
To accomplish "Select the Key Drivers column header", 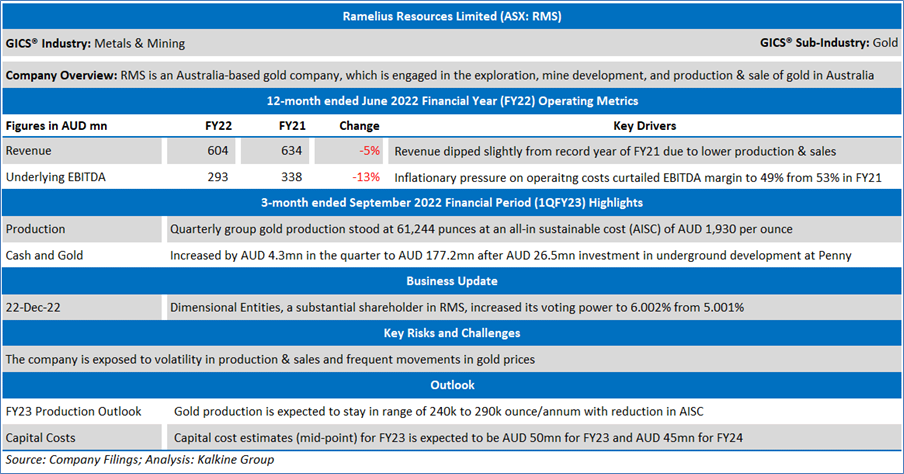I will coord(645,126).
